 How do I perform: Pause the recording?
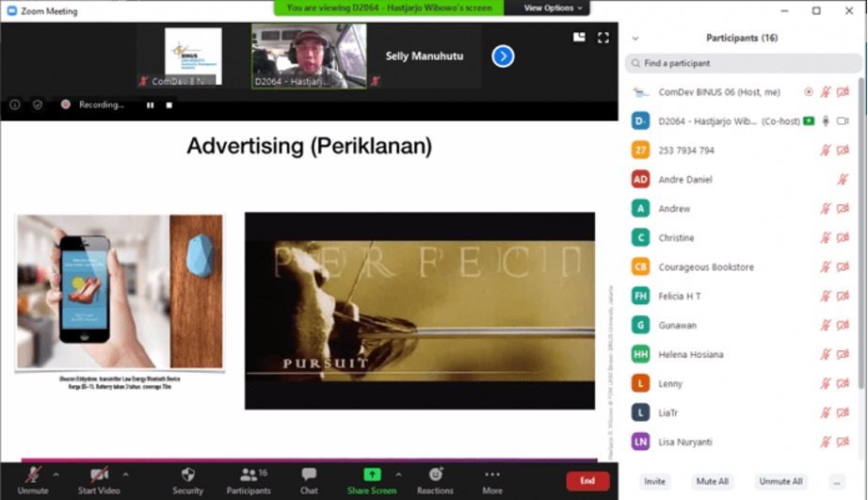click(x=150, y=105)
